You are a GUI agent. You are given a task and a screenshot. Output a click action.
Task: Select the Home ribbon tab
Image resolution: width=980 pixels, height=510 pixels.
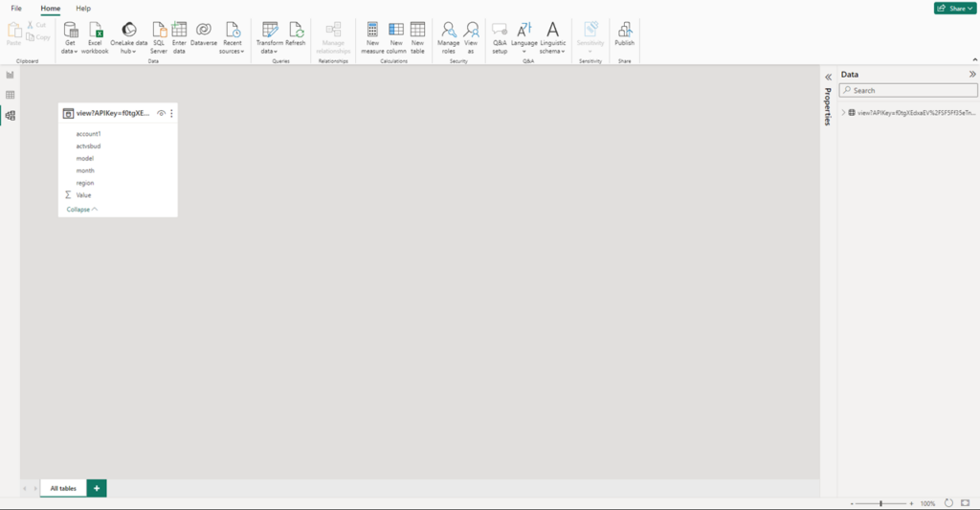pyautogui.click(x=51, y=8)
